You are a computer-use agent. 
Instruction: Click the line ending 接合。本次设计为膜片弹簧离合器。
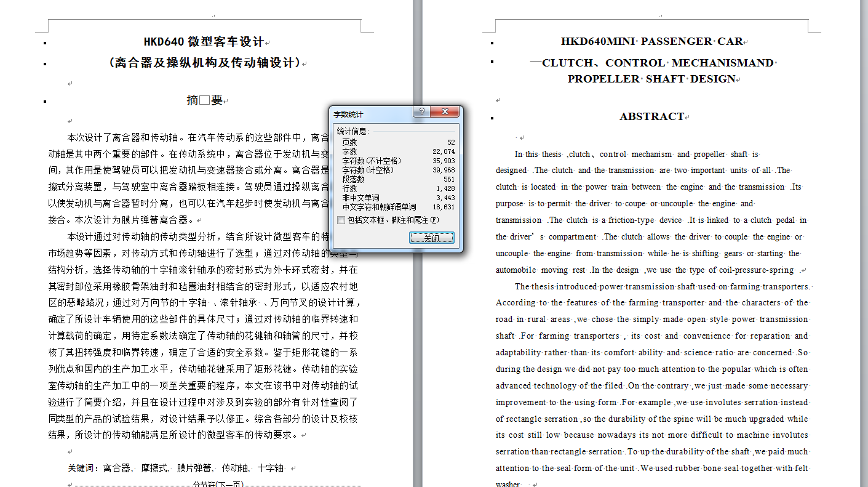[121, 220]
